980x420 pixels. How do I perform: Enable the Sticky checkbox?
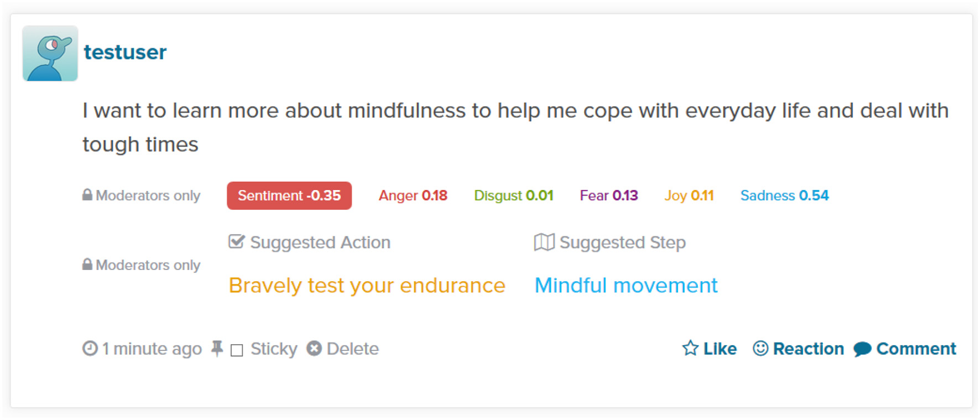coord(237,350)
